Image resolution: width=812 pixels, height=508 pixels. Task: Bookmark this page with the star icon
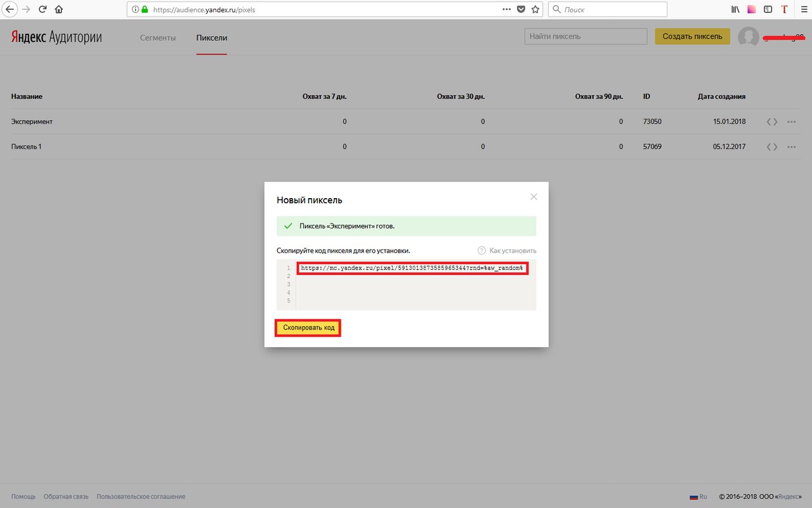click(535, 10)
